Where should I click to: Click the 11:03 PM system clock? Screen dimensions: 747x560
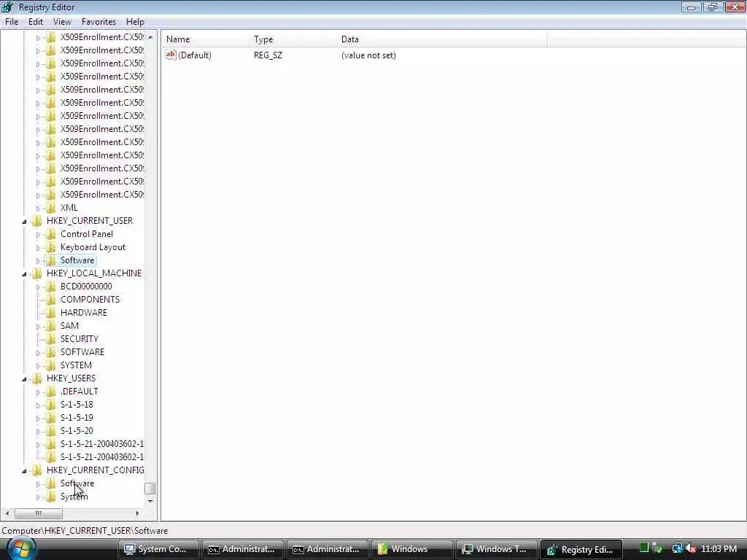tap(719, 549)
